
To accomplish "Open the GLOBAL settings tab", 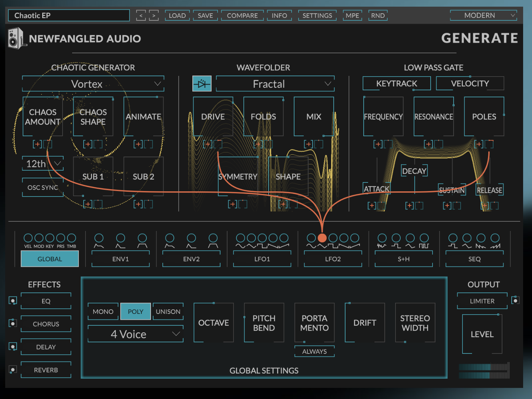I will [x=50, y=259].
